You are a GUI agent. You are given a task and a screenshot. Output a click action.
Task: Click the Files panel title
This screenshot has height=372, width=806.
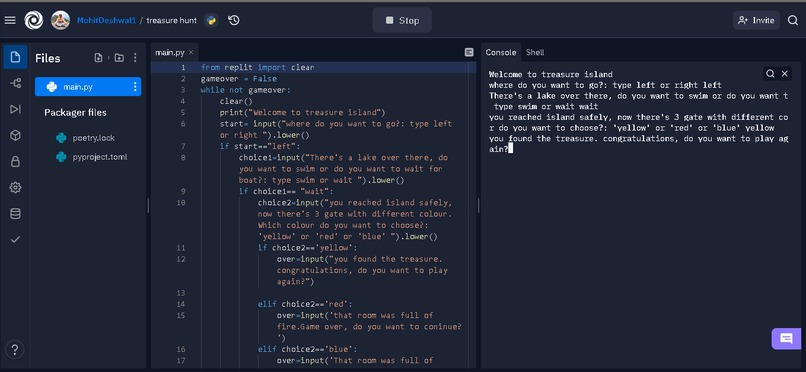click(x=48, y=59)
